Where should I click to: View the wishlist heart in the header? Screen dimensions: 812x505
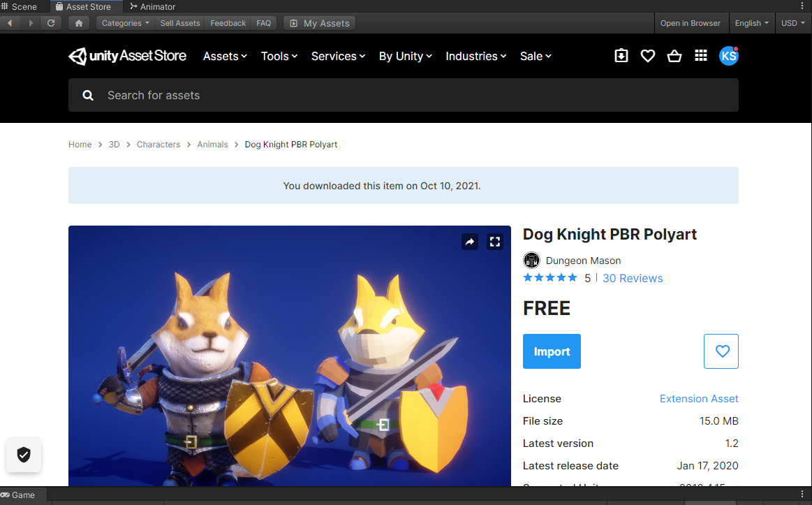pyautogui.click(x=647, y=55)
